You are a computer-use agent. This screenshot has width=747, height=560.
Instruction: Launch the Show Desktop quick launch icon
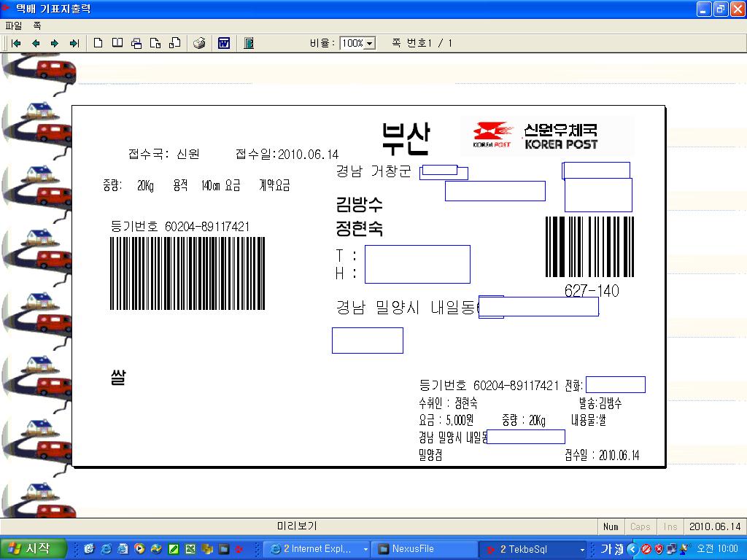[x=89, y=549]
